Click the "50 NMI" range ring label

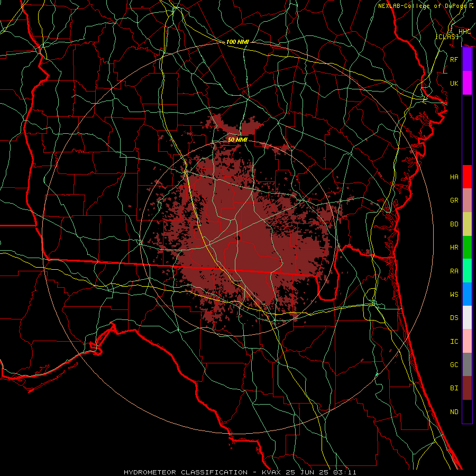pos(237,140)
